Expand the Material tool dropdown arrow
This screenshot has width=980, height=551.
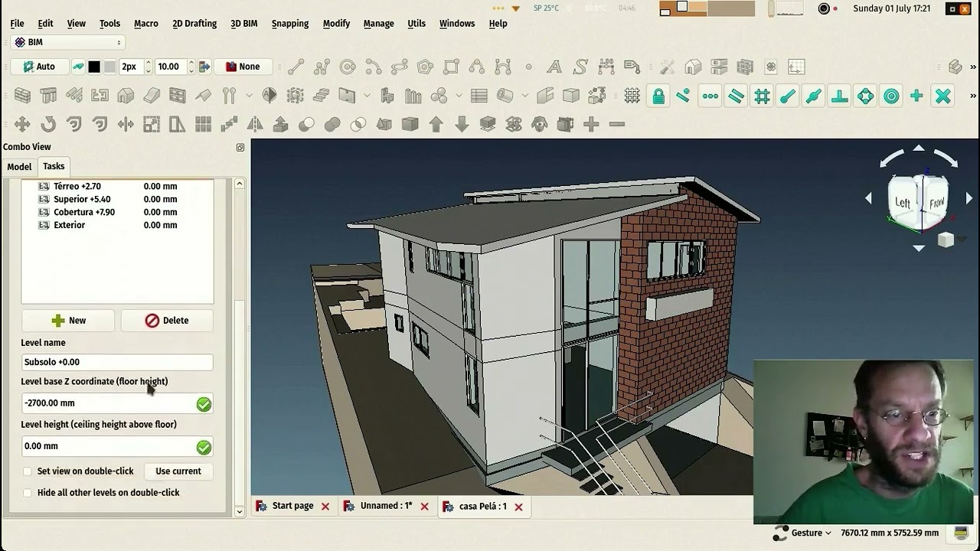pos(459,96)
